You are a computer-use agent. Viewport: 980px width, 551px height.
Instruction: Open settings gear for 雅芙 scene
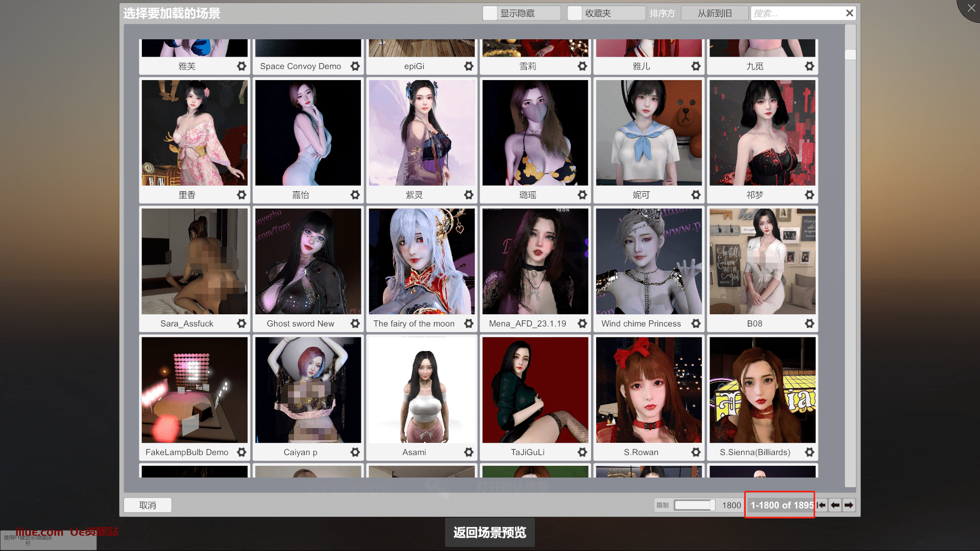coord(241,66)
